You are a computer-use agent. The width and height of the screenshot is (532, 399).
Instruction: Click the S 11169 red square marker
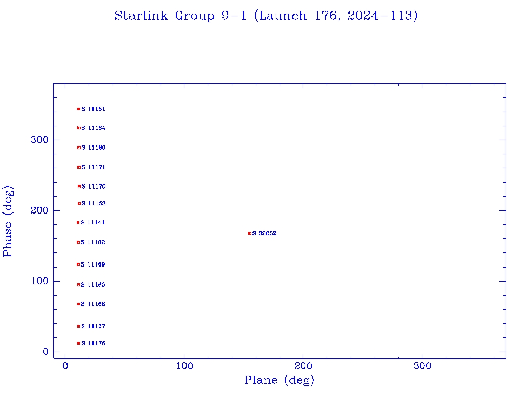point(78,264)
